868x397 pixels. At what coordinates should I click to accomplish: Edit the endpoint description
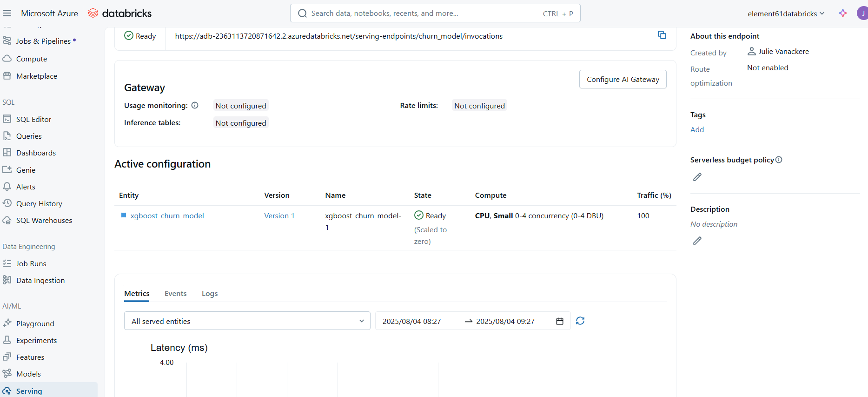pyautogui.click(x=697, y=241)
